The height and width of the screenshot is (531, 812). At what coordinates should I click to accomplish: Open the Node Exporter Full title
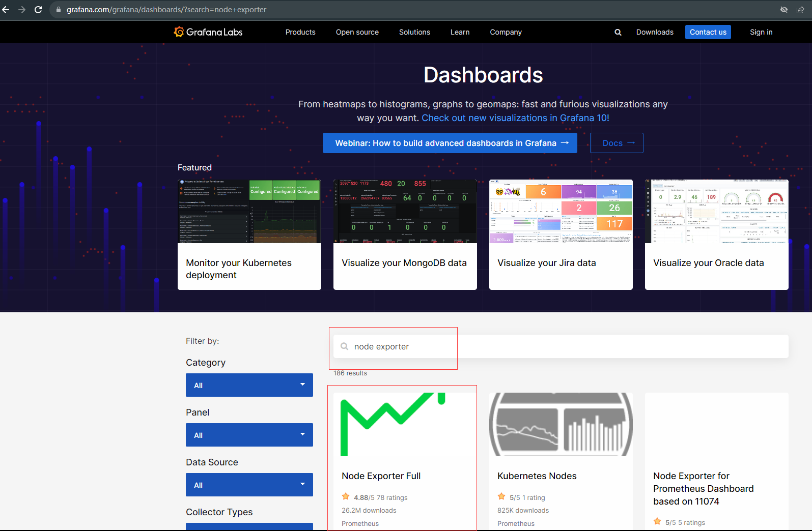(x=381, y=476)
